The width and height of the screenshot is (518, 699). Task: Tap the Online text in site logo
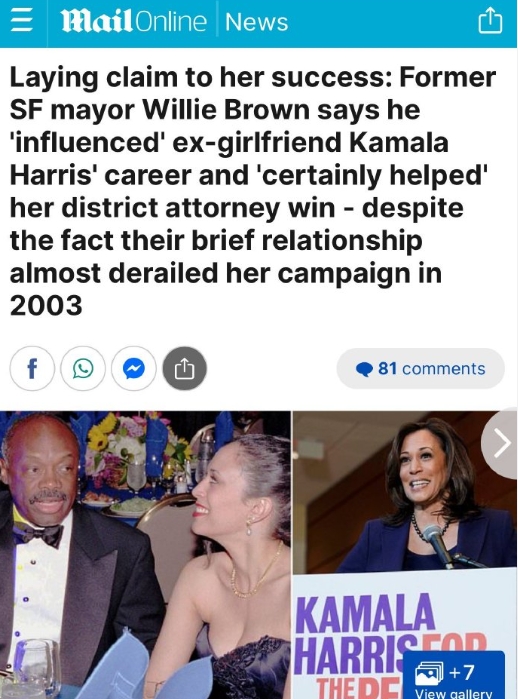pos(170,22)
